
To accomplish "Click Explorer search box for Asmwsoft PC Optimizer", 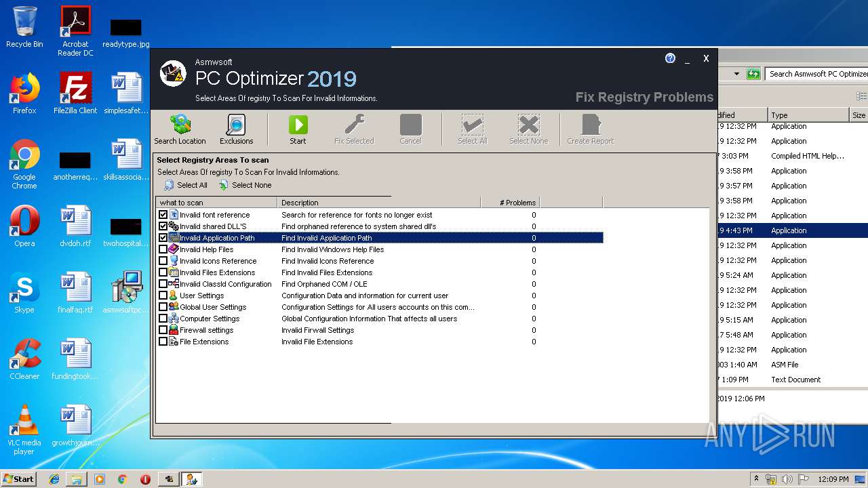I will (816, 74).
